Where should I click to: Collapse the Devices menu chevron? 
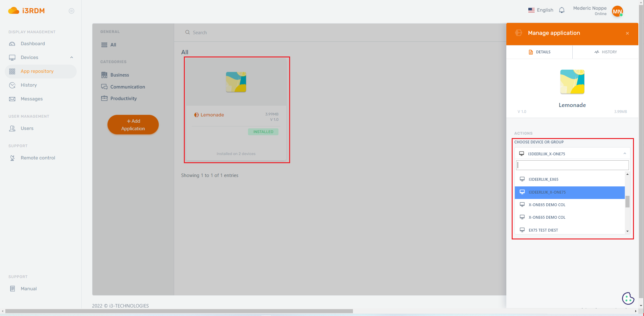point(72,57)
